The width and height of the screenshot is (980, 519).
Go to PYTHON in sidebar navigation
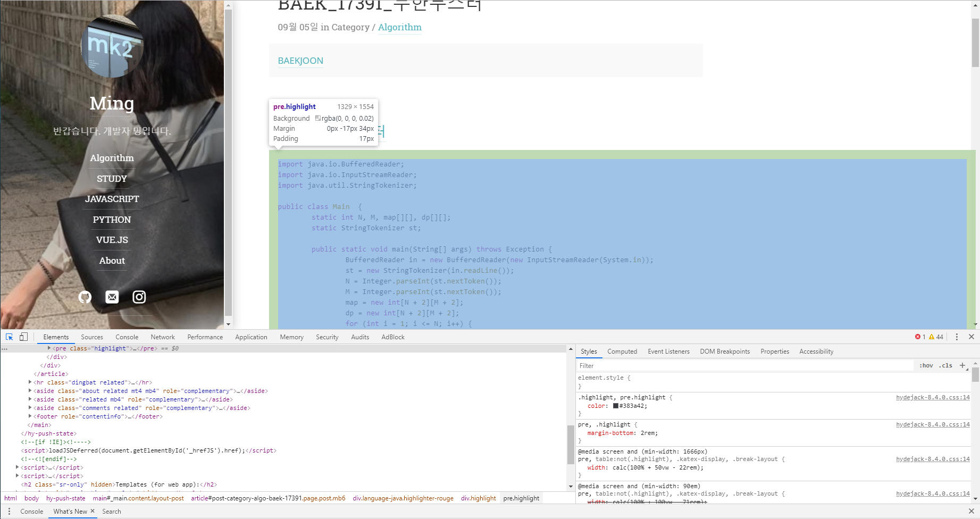tap(112, 220)
